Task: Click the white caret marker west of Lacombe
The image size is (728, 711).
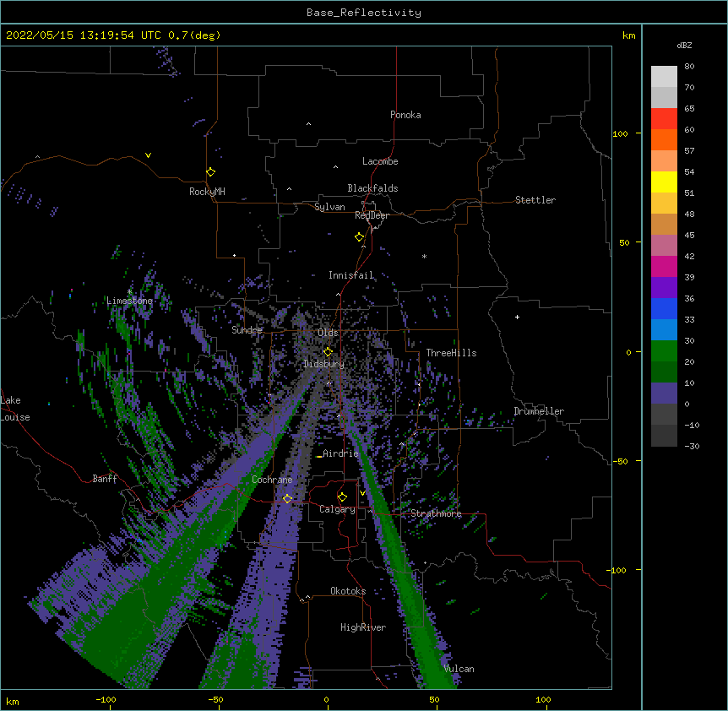Action: click(x=335, y=167)
